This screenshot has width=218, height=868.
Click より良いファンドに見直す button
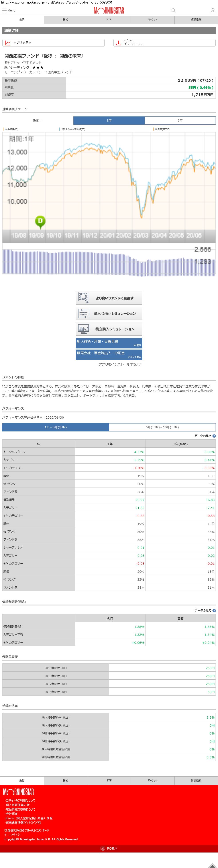109,298
